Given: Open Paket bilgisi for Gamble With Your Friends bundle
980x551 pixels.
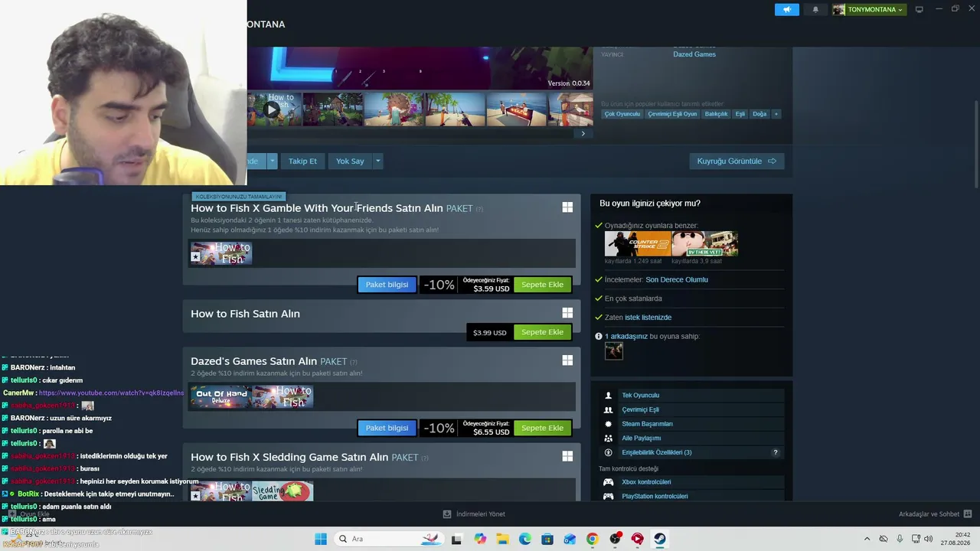Looking at the screenshot, I should click(x=387, y=285).
